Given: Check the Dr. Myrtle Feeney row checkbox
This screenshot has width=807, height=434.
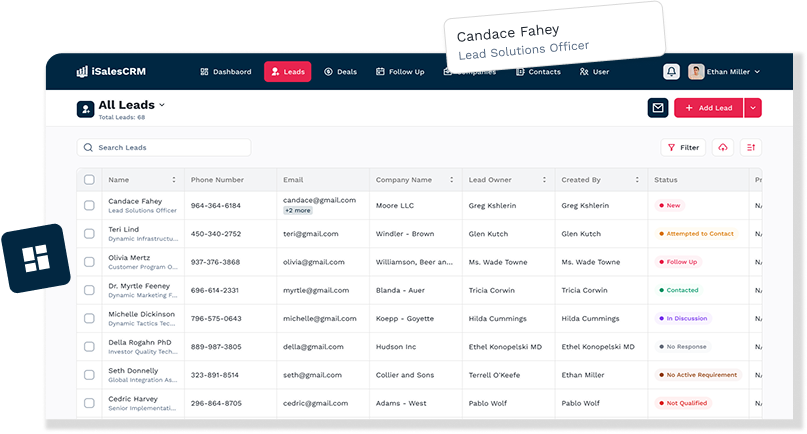Looking at the screenshot, I should coord(89,290).
